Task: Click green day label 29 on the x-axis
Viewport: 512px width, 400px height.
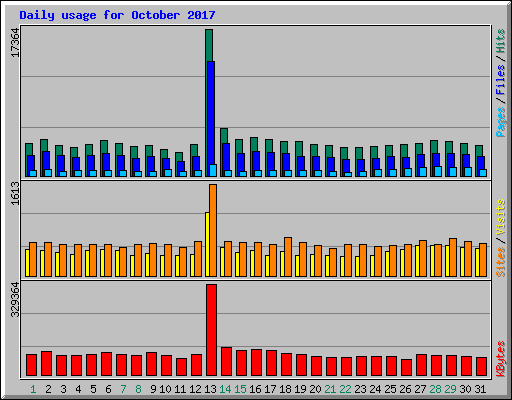Action: tap(450, 389)
